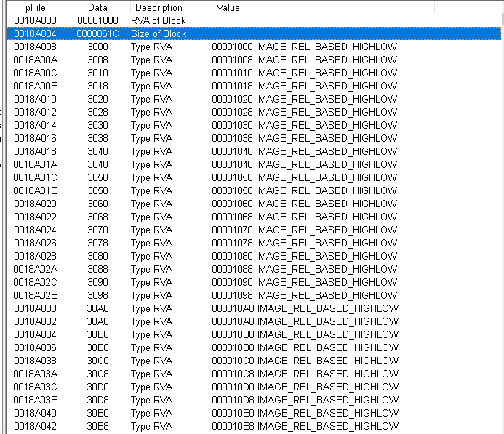Click value 000010C8 IMAGE_REL_BASED_HIGHLOW
This screenshot has width=504, height=434.
coord(305,374)
